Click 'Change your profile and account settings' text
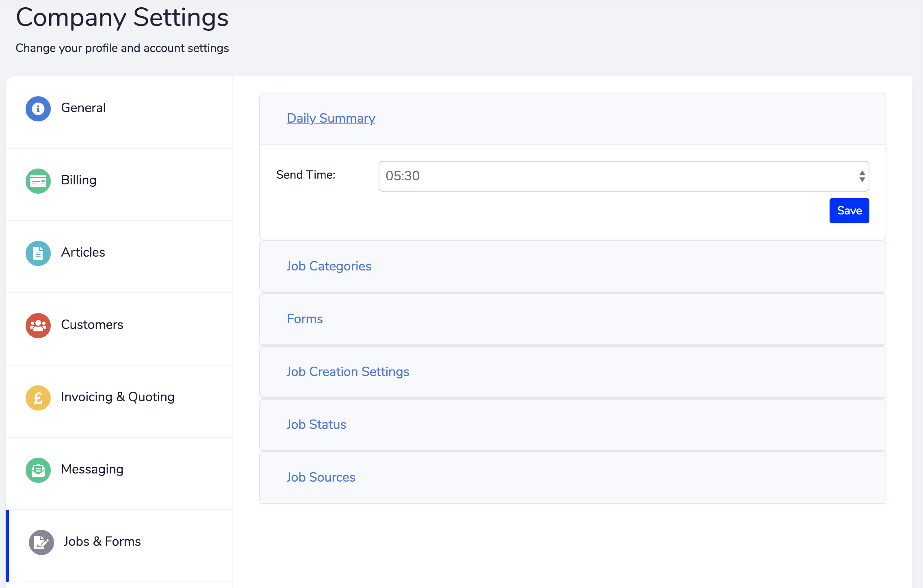 click(122, 48)
